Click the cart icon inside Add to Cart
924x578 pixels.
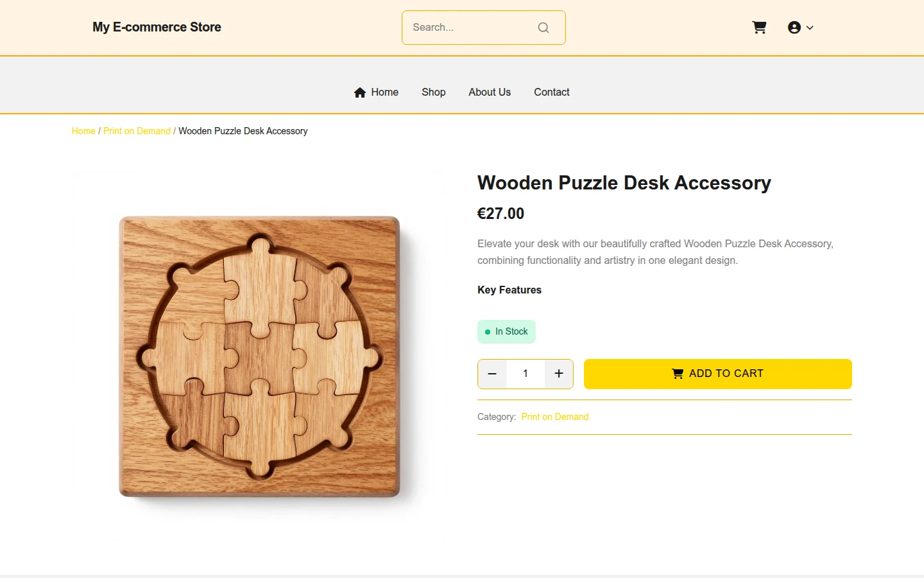[678, 374]
